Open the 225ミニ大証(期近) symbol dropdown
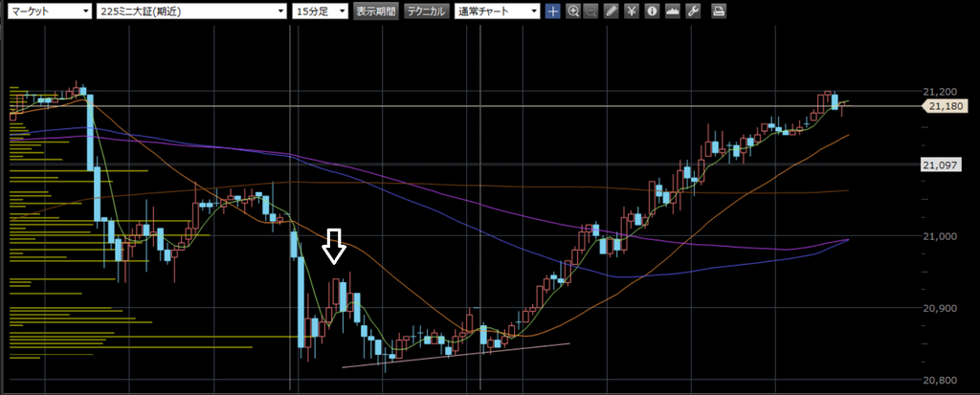The image size is (980, 395). click(x=191, y=11)
